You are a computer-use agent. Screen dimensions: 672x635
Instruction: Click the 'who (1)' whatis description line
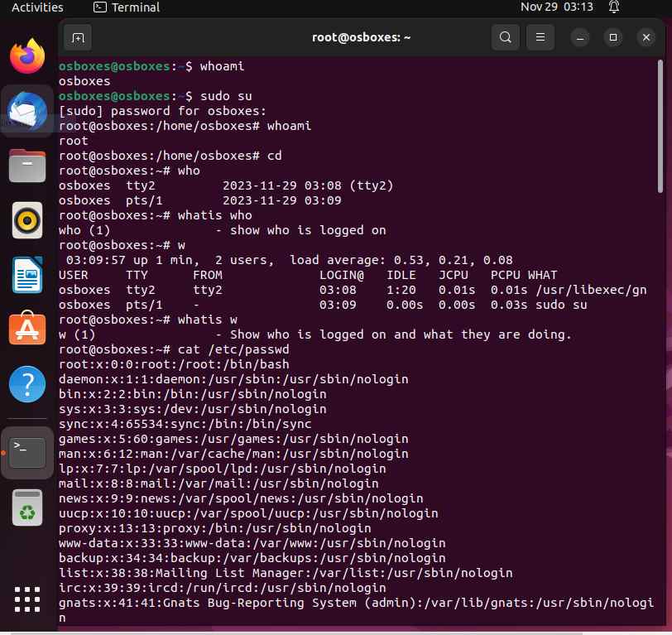tap(223, 230)
